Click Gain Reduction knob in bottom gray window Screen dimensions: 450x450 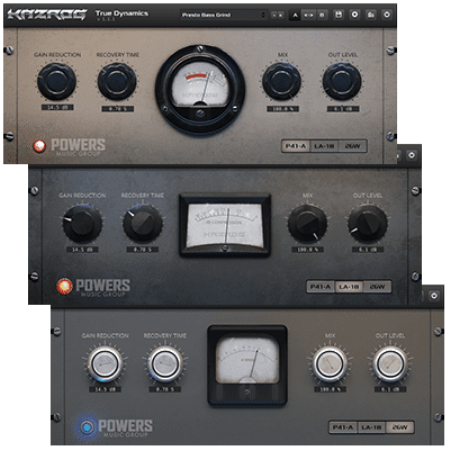pyautogui.click(x=105, y=364)
